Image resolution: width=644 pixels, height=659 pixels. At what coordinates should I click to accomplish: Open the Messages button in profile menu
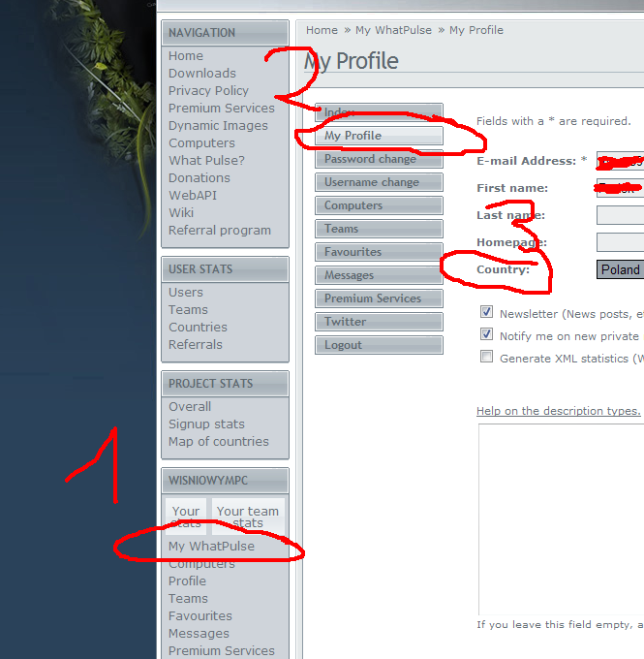pyautogui.click(x=379, y=275)
